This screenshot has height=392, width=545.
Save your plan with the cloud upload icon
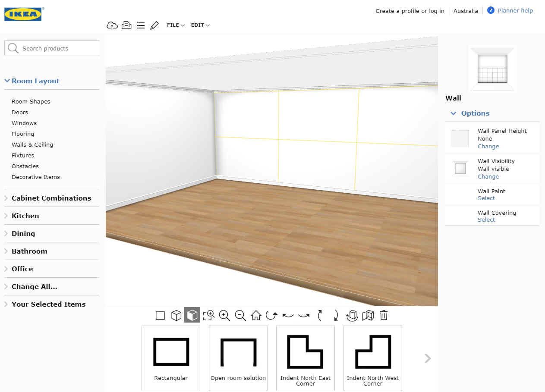pos(112,25)
